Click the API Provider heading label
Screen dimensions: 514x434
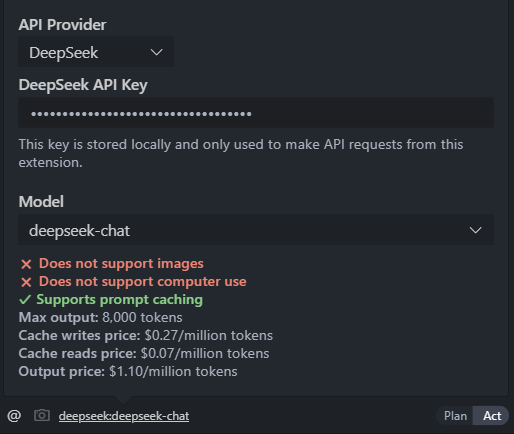(62, 25)
